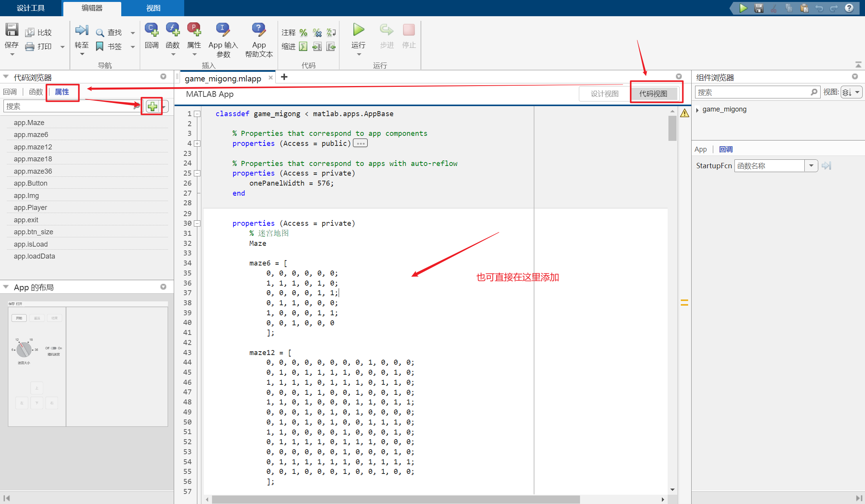Click the App help text icon
Screen dimensions: 865x504
pos(259,30)
